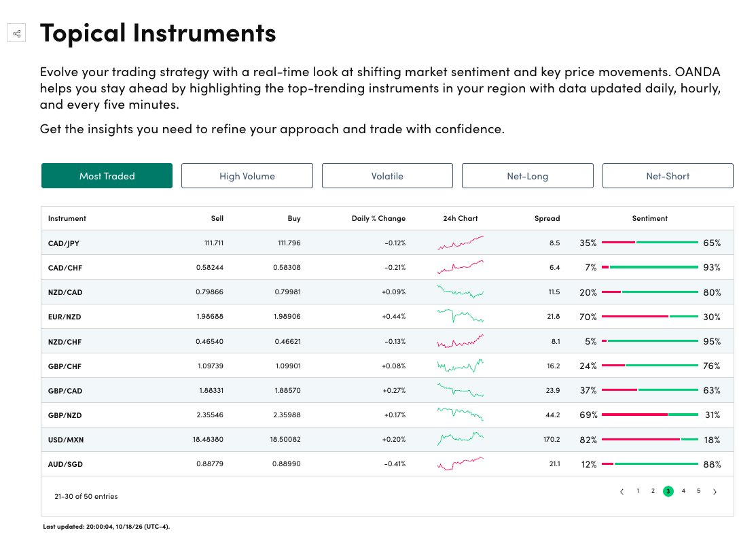Open the GBP/CHF instrument row
Screen dimensions: 756x543
coord(387,366)
